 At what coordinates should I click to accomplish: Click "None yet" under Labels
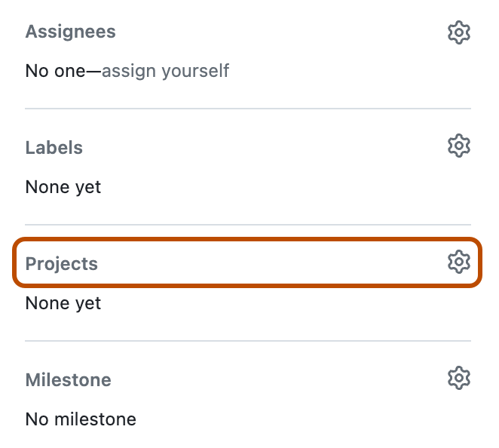click(63, 187)
